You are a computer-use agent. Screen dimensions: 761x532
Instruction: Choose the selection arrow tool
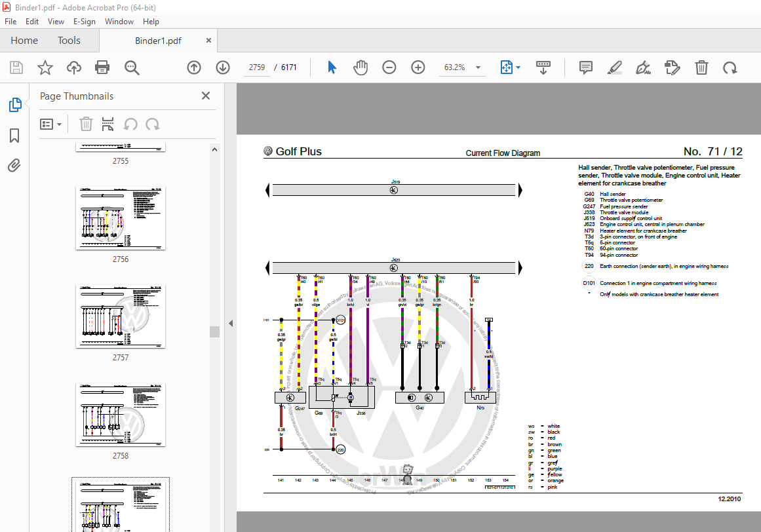coord(332,67)
